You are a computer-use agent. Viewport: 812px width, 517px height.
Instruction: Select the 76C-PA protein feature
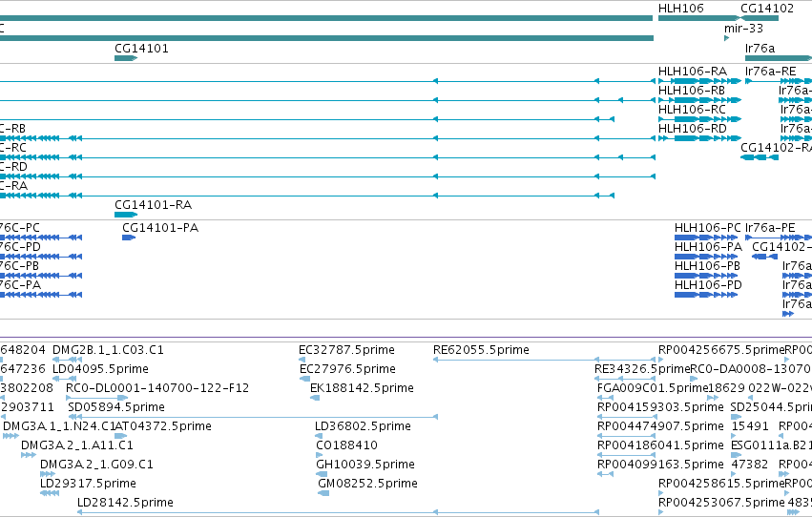(41, 295)
